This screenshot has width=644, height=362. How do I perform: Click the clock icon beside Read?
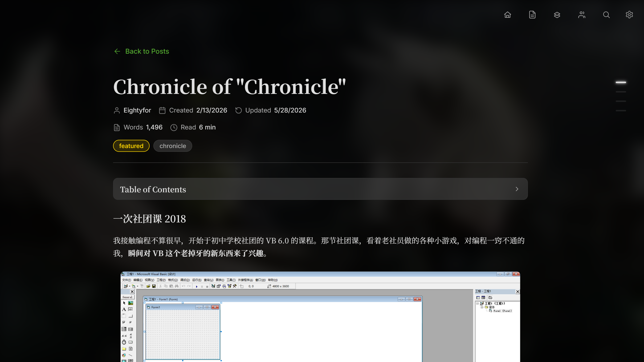(x=174, y=127)
